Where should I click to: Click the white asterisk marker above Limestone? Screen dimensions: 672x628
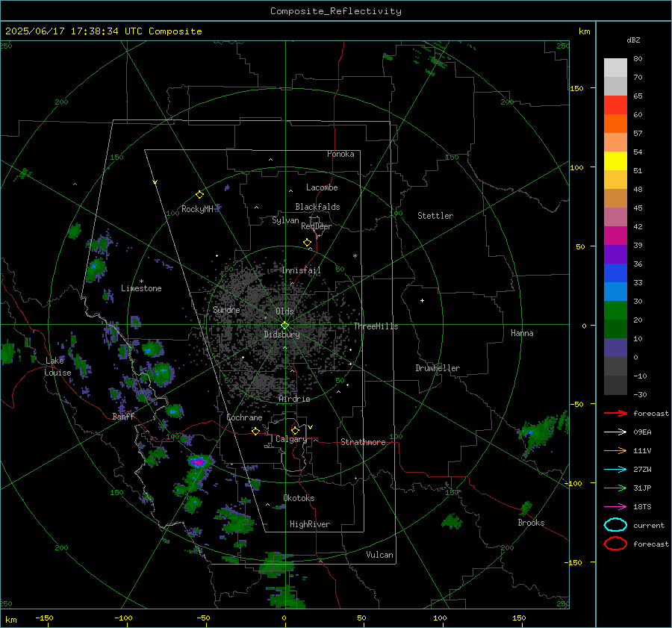click(141, 282)
